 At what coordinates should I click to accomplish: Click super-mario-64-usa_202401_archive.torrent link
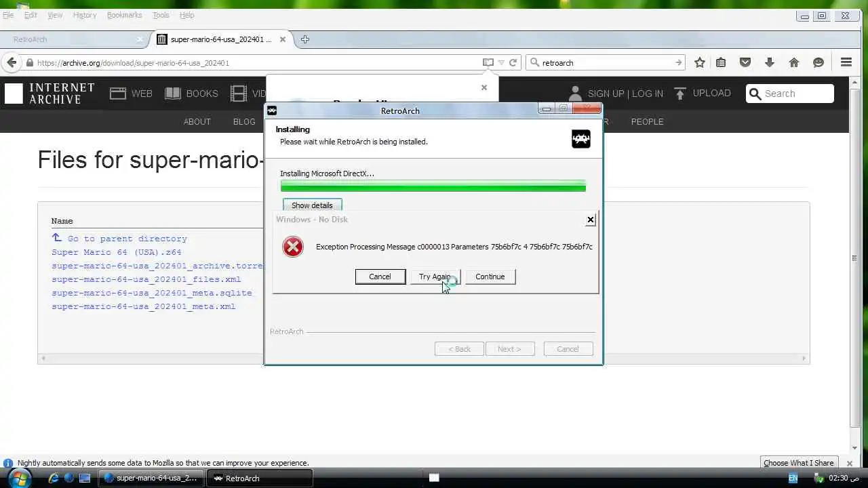pyautogui.click(x=157, y=266)
